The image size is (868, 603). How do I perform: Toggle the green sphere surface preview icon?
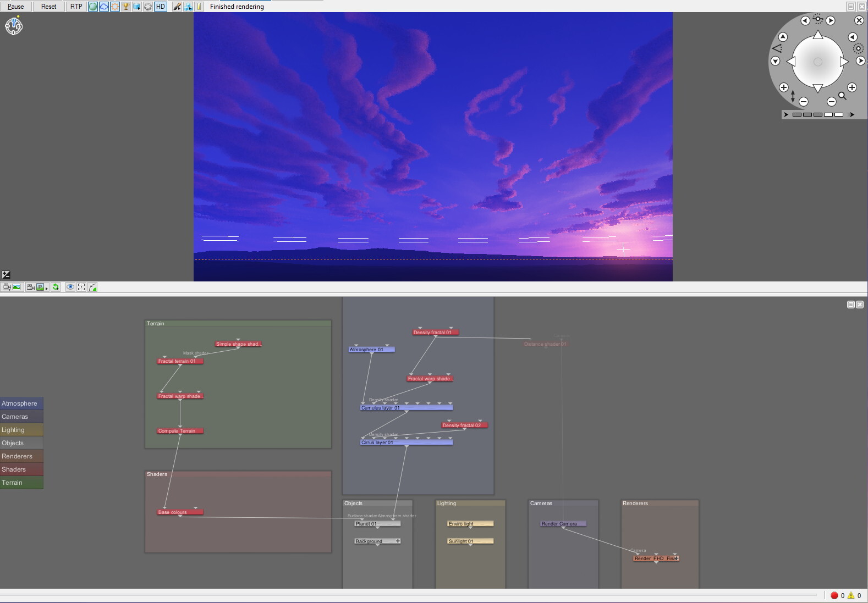point(93,7)
